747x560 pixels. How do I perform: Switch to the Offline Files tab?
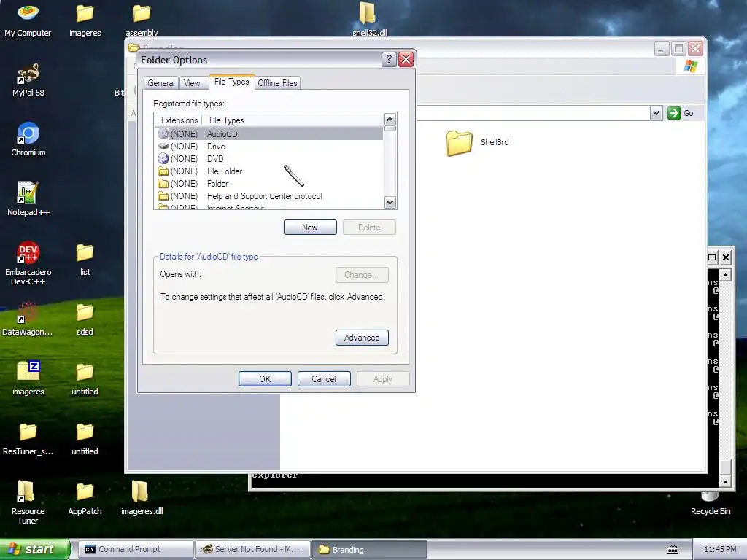point(277,83)
